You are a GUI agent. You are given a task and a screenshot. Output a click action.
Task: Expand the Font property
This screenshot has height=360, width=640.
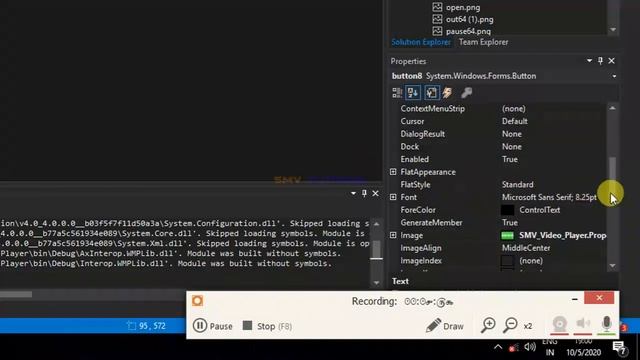393,197
